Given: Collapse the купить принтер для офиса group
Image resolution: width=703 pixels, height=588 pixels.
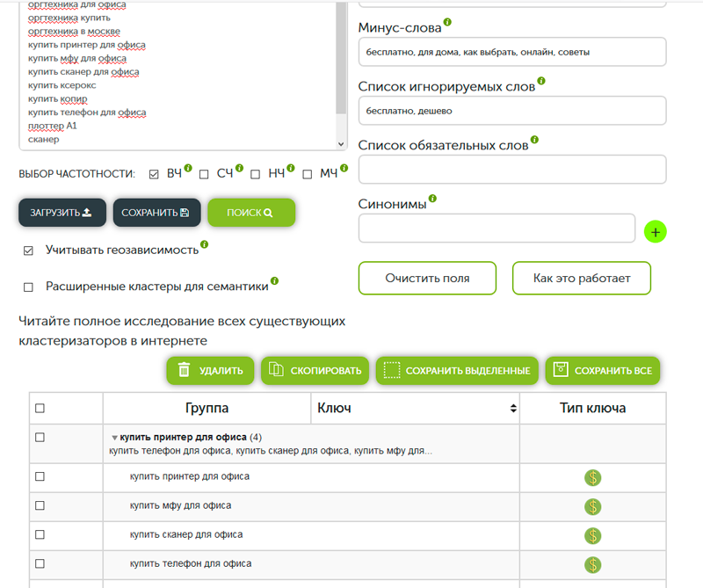Looking at the screenshot, I should pos(114,438).
